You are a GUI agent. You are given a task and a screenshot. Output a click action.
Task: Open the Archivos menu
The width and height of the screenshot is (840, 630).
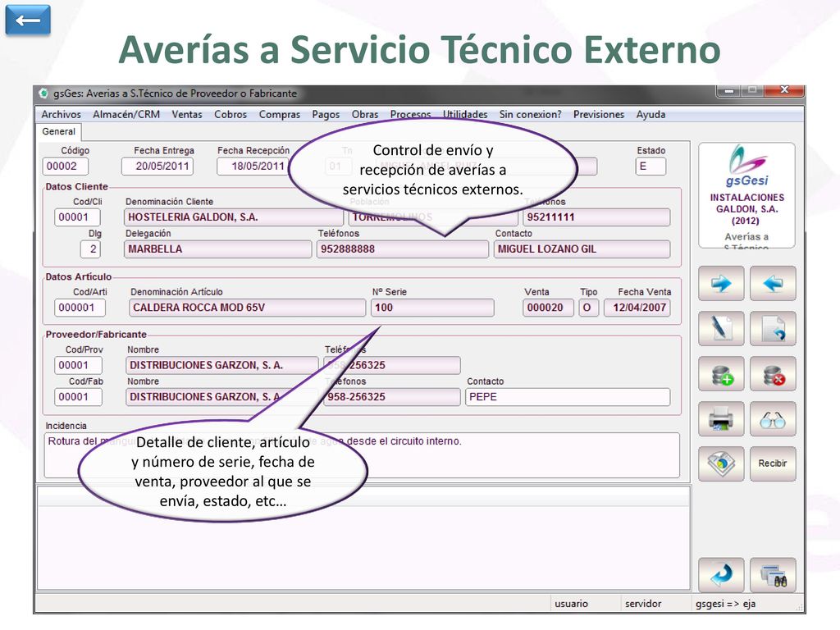[x=61, y=114]
